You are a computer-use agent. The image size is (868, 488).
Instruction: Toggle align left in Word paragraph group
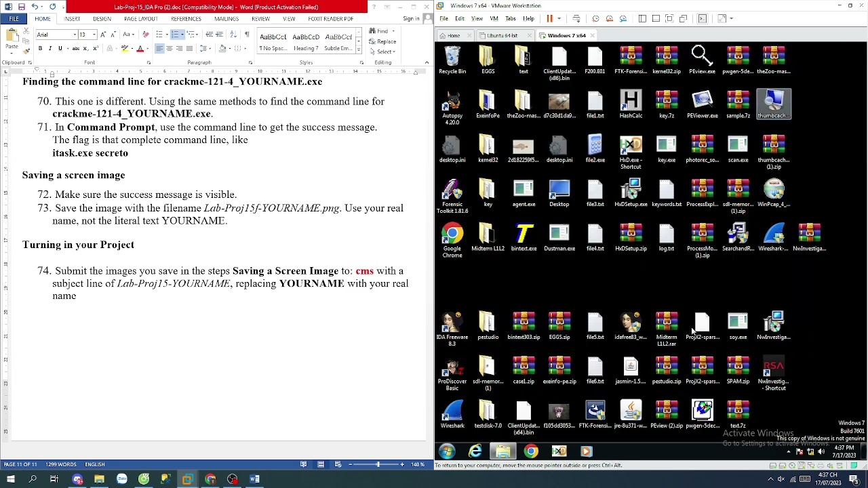click(159, 49)
